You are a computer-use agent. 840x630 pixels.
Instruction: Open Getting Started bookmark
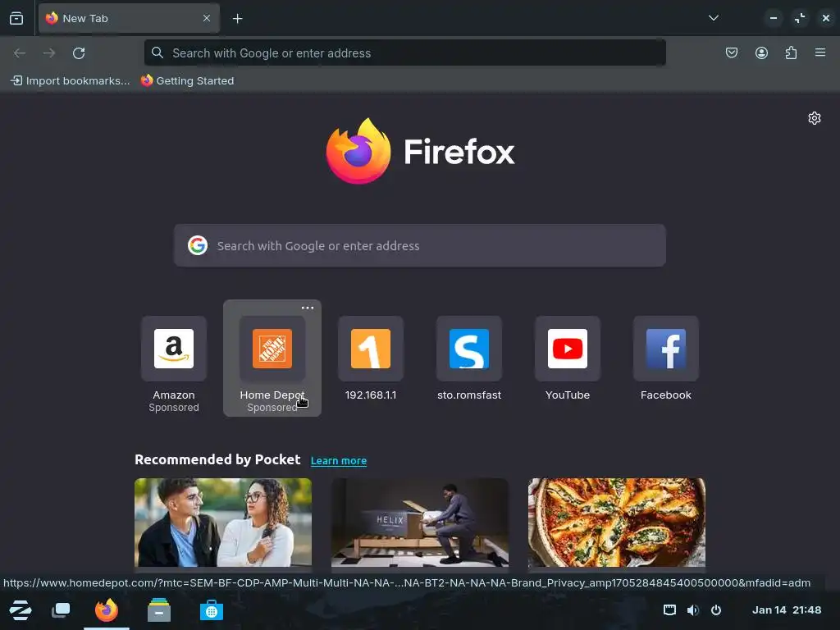[x=187, y=81]
